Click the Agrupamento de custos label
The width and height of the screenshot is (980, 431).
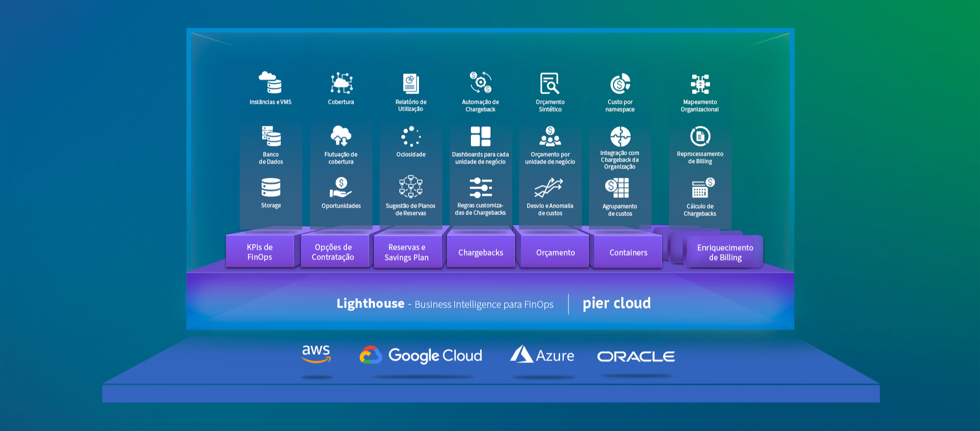(x=620, y=210)
